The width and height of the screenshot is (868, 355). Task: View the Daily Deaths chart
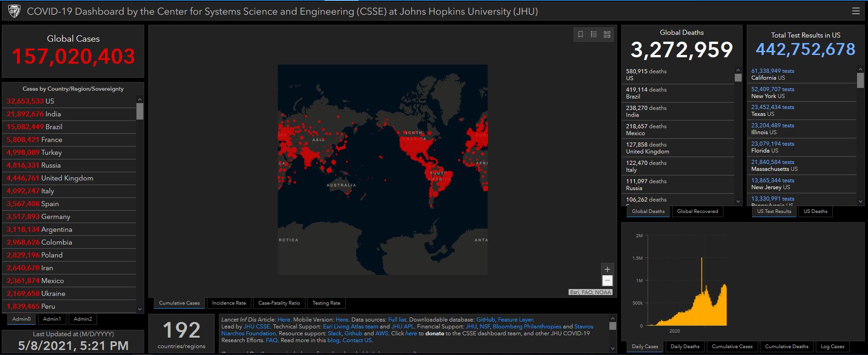pos(685,346)
